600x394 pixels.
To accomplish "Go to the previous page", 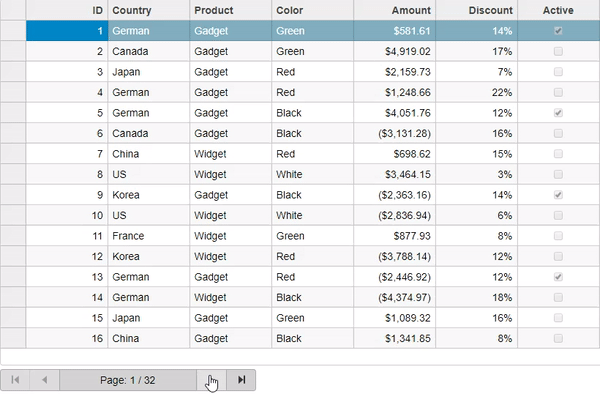I will 45,380.
